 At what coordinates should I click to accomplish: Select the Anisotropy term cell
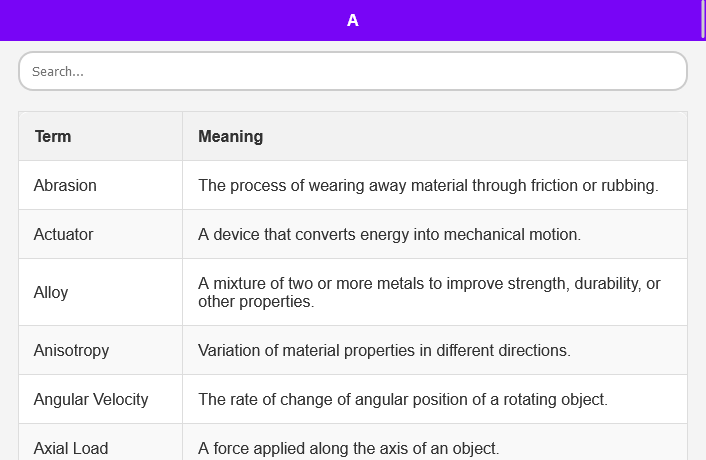[71, 350]
